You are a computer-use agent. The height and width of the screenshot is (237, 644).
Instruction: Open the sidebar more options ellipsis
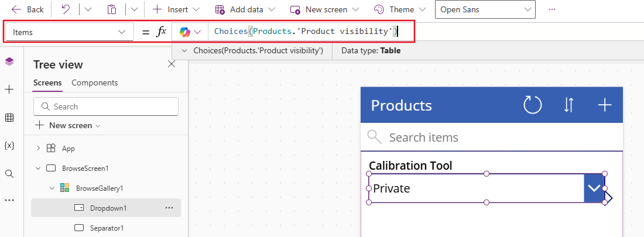[9, 200]
